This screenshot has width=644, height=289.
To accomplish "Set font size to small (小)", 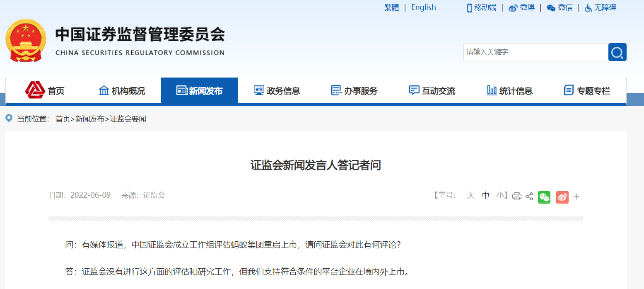I will point(500,195).
